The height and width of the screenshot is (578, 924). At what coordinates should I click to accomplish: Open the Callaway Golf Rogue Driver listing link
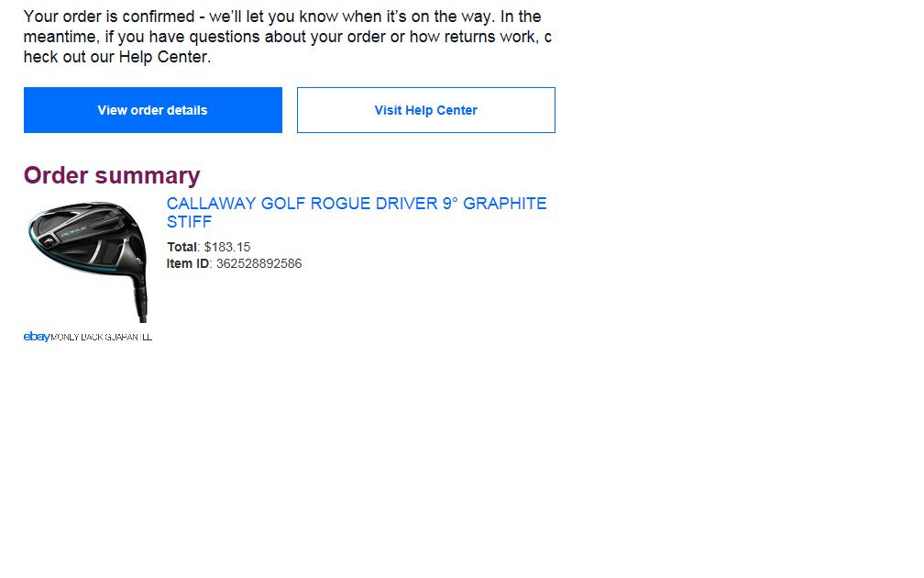(x=356, y=204)
